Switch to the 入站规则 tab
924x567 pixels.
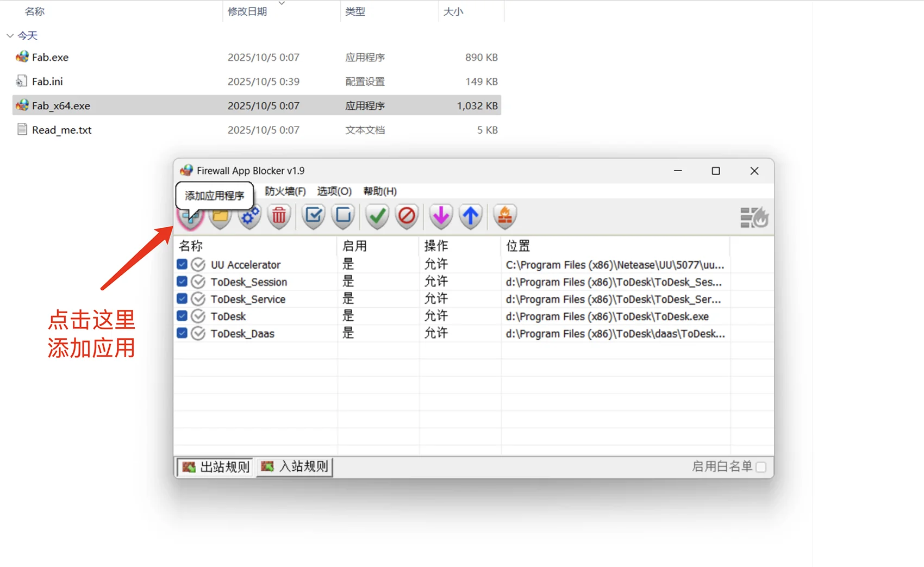point(295,466)
